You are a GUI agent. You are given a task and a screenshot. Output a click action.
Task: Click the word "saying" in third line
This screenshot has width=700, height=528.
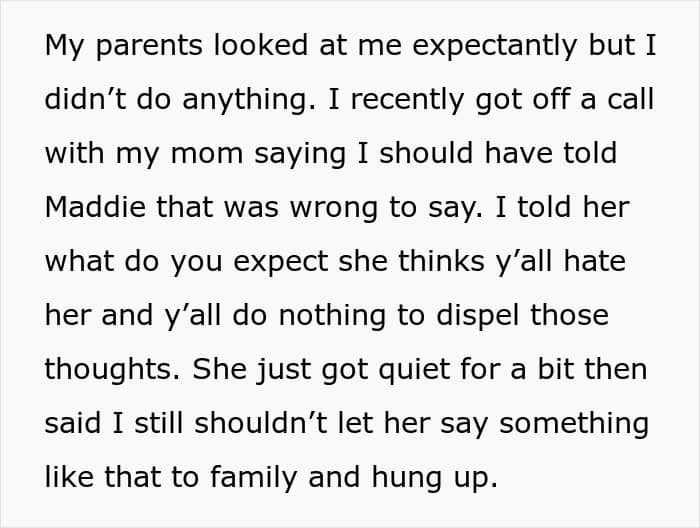coord(300,155)
